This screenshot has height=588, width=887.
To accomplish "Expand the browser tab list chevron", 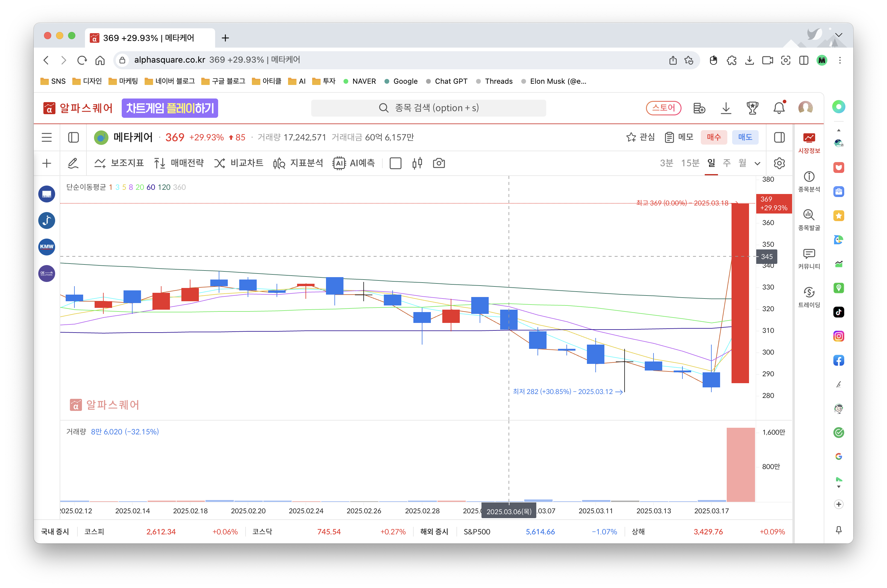I will point(838,35).
